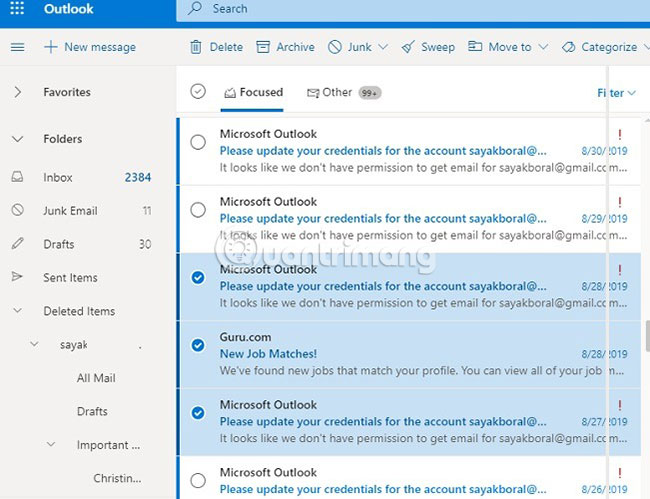
Task: Click importance flag on 8/26/2019 email
Action: pos(620,473)
